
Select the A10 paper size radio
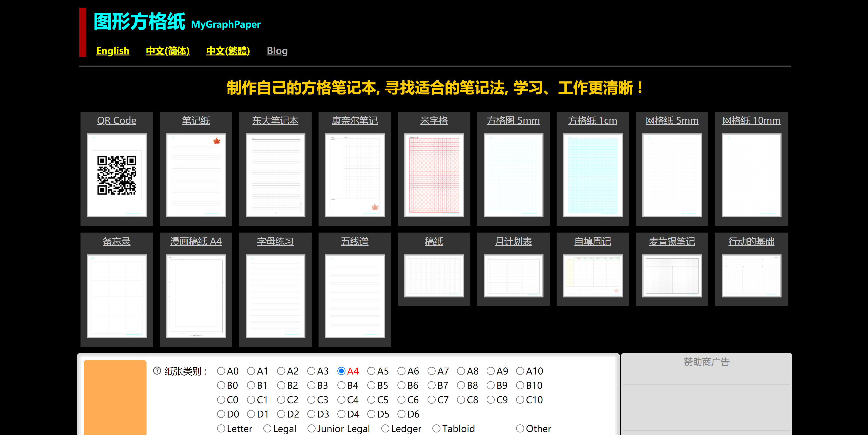520,371
